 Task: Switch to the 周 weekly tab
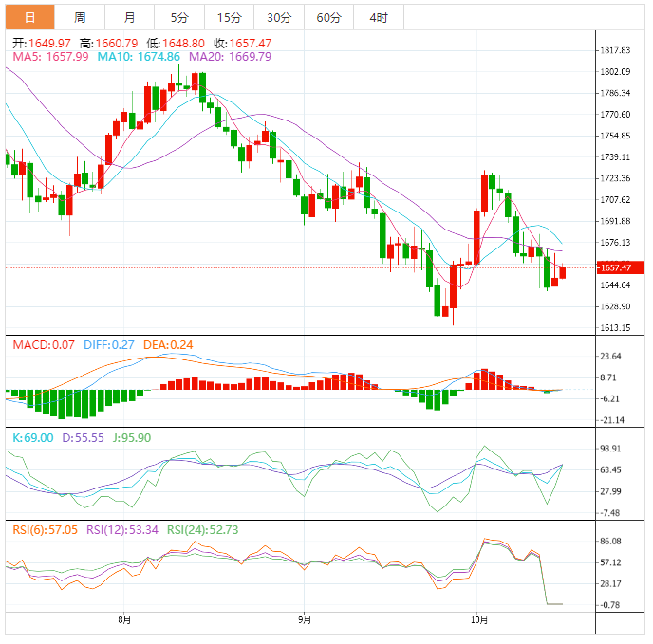click(80, 17)
